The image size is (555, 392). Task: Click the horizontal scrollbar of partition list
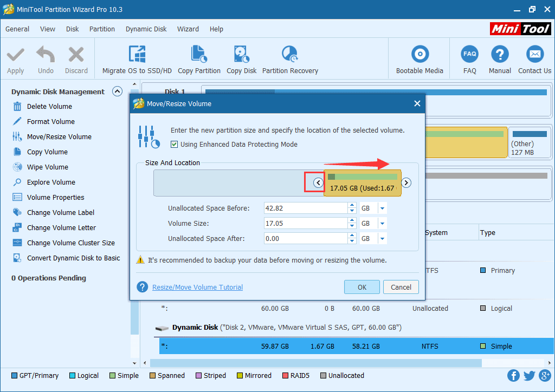(316, 363)
